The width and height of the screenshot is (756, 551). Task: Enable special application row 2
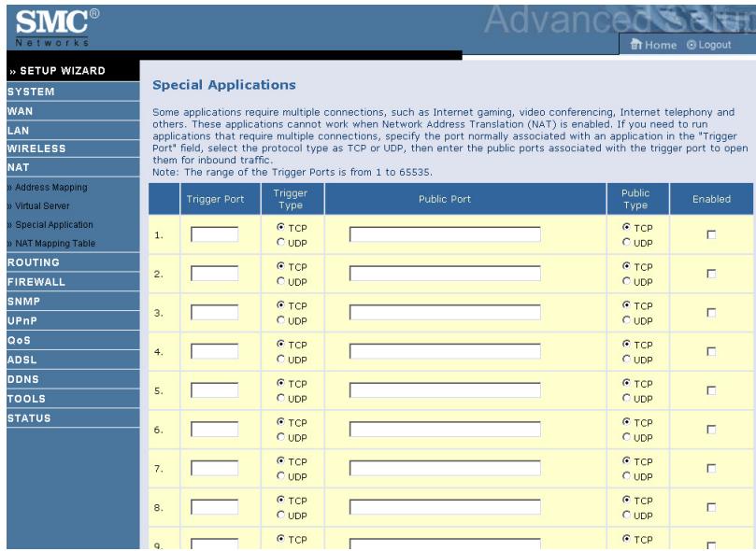tap(711, 274)
